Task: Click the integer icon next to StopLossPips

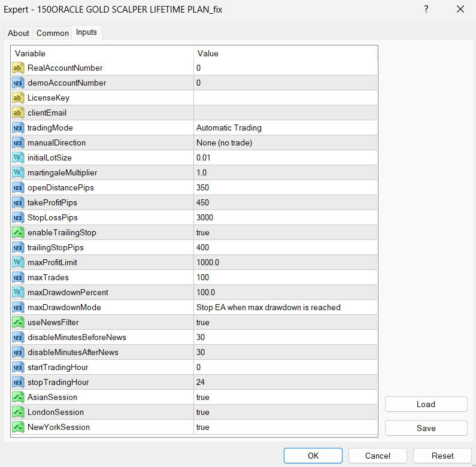Action: tap(18, 218)
